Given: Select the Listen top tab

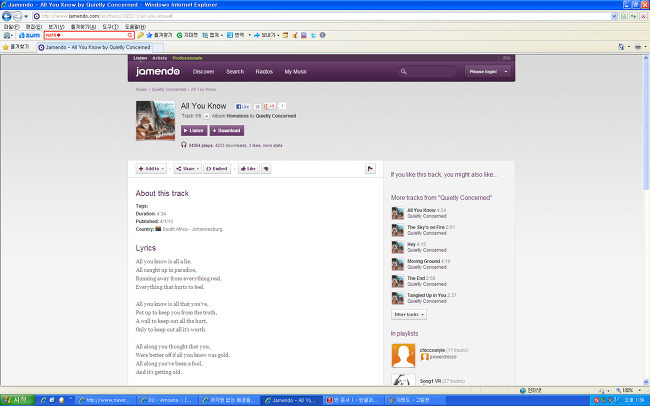Looking at the screenshot, I should [140, 58].
